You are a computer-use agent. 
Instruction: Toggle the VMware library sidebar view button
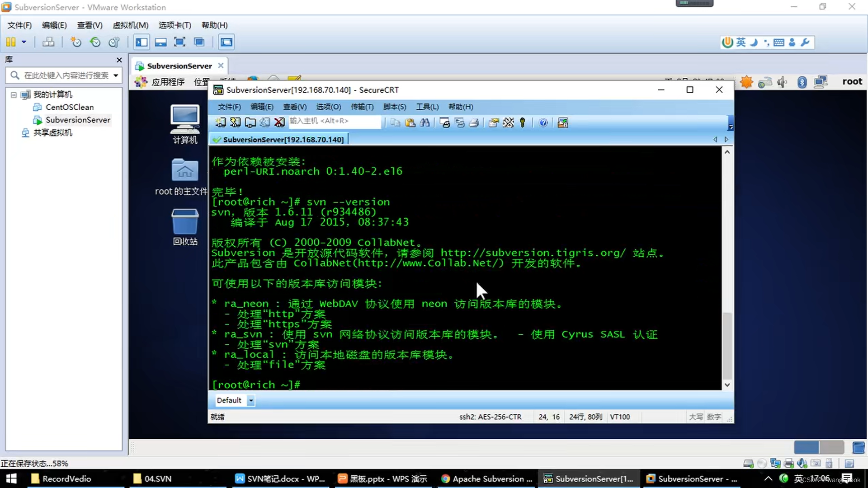tap(142, 42)
